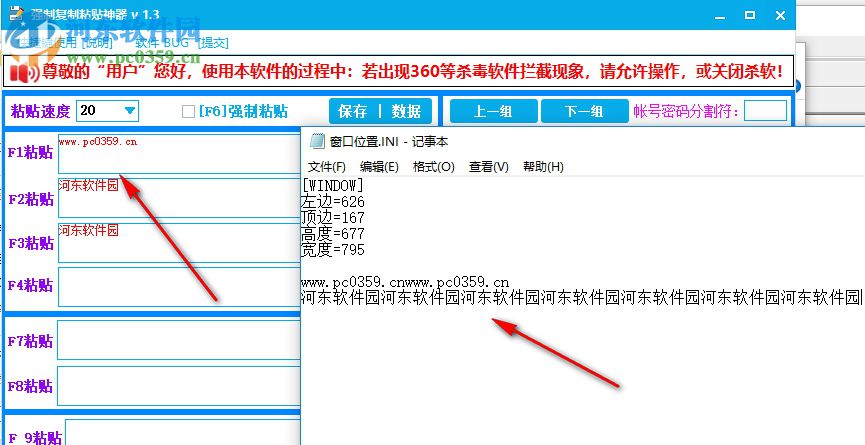The width and height of the screenshot is (865, 445).
Task: Click the 粘贴速度 label
Action: pyautogui.click(x=40, y=111)
